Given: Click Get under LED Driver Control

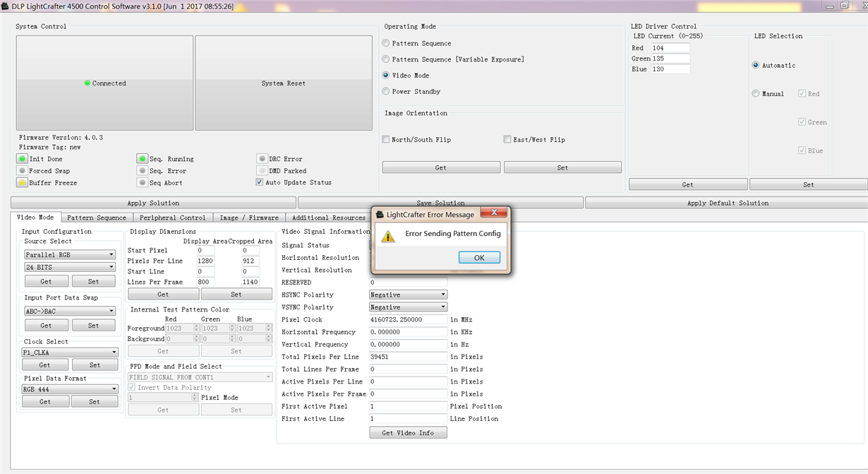Looking at the screenshot, I should (x=688, y=184).
